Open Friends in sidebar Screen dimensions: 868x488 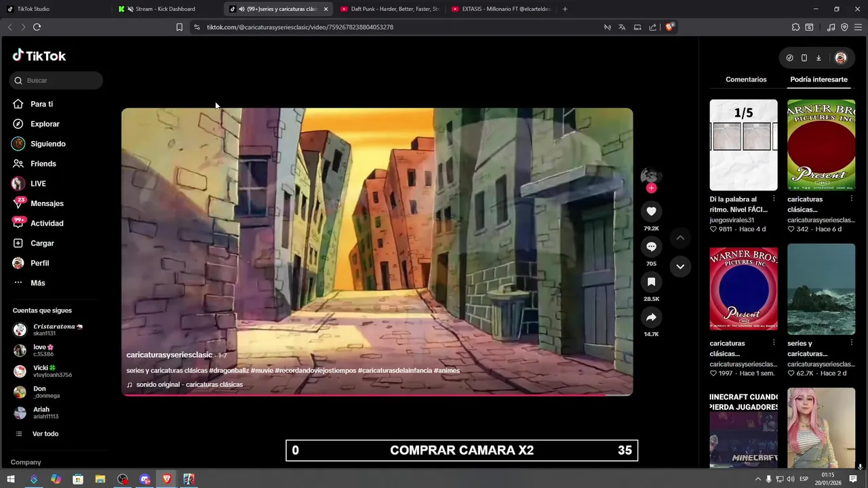coord(43,164)
